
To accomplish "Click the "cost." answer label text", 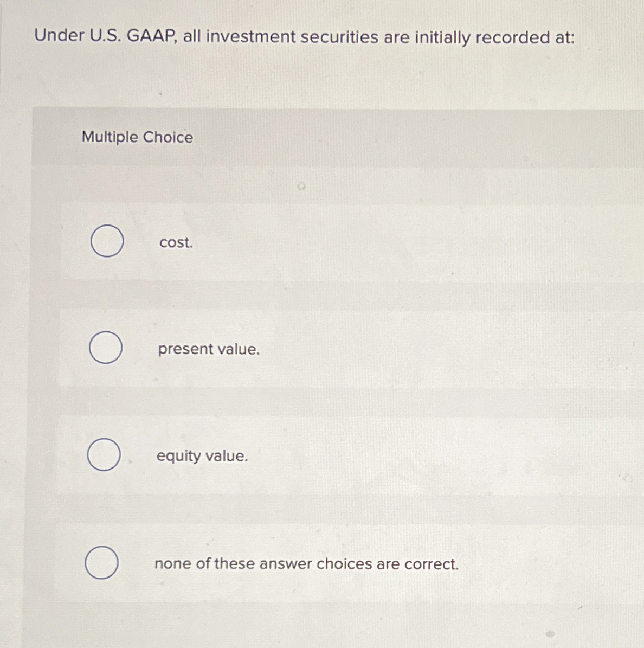I will 176,242.
